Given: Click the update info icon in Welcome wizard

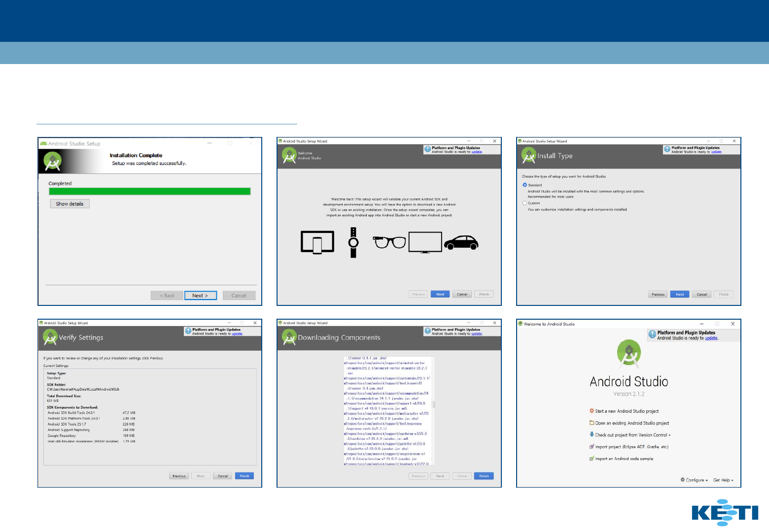Looking at the screenshot, I should point(428,149).
